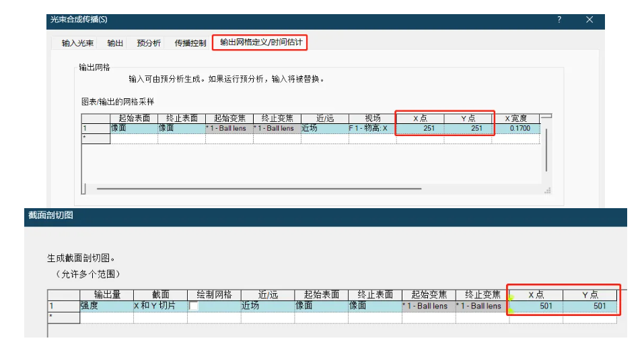
Task: Switch to the 输入光束 tab
Action: click(x=78, y=43)
